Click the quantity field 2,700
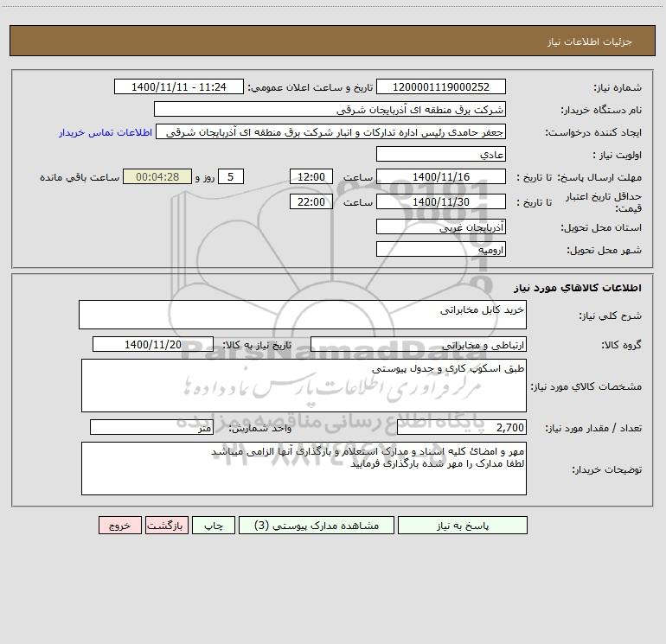This screenshot has height=644, width=666. [x=462, y=427]
